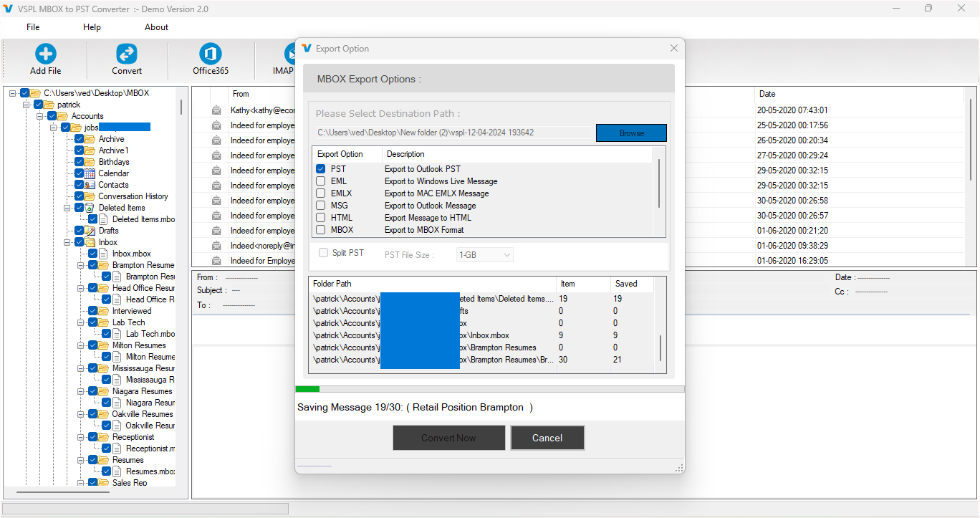Collapse the Inbox tree node
The image size is (980, 518).
click(67, 242)
